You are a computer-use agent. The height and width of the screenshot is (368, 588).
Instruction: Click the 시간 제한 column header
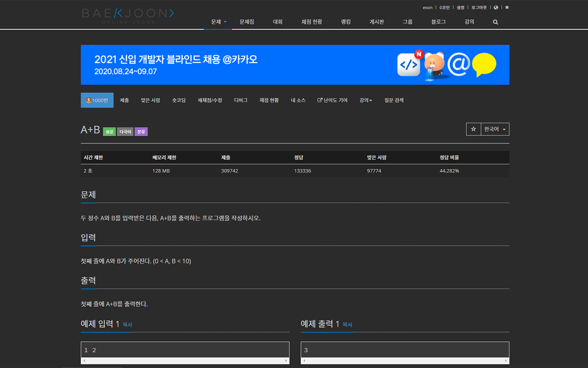pos(93,157)
